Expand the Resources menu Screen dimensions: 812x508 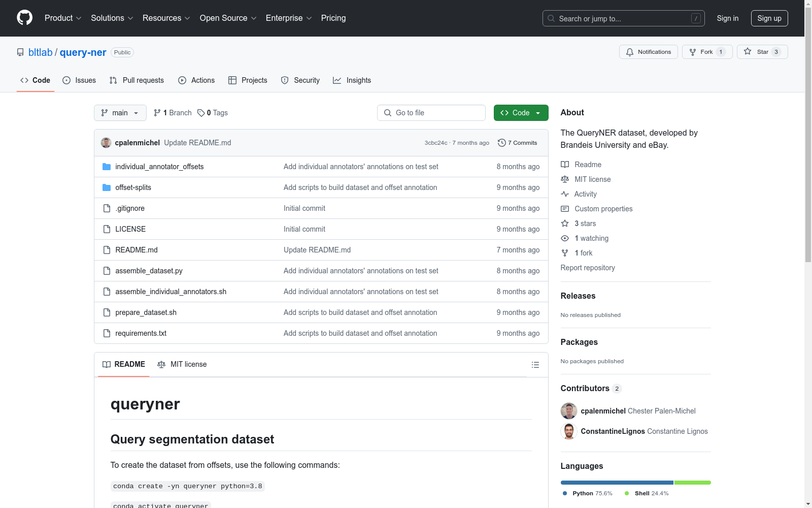tap(166, 18)
